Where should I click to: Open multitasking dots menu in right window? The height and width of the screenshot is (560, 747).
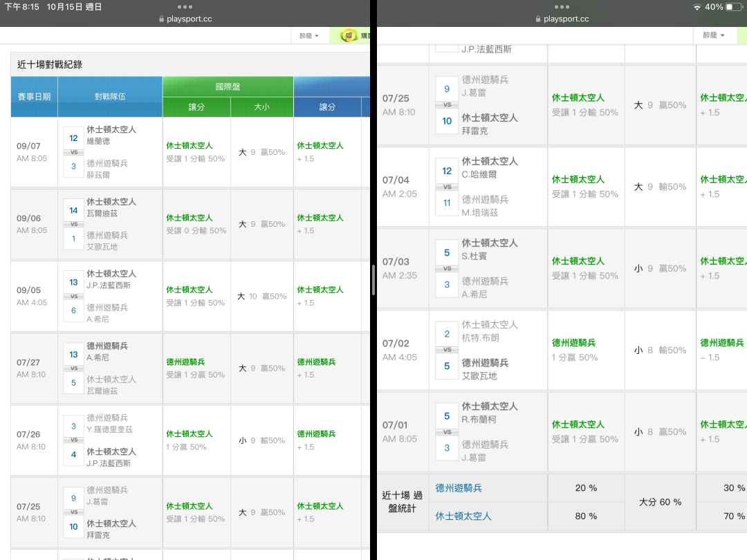click(562, 7)
